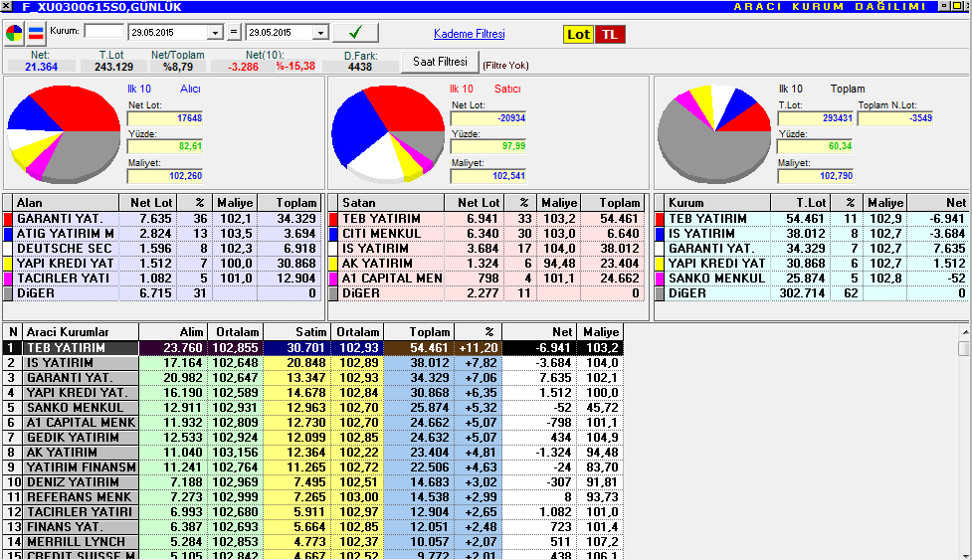
Task: Open the start date dropdown
Action: tap(215, 32)
